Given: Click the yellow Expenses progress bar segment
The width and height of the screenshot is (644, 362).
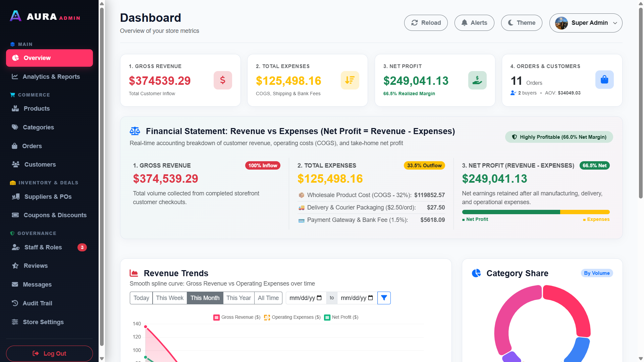Looking at the screenshot, I should (585, 212).
